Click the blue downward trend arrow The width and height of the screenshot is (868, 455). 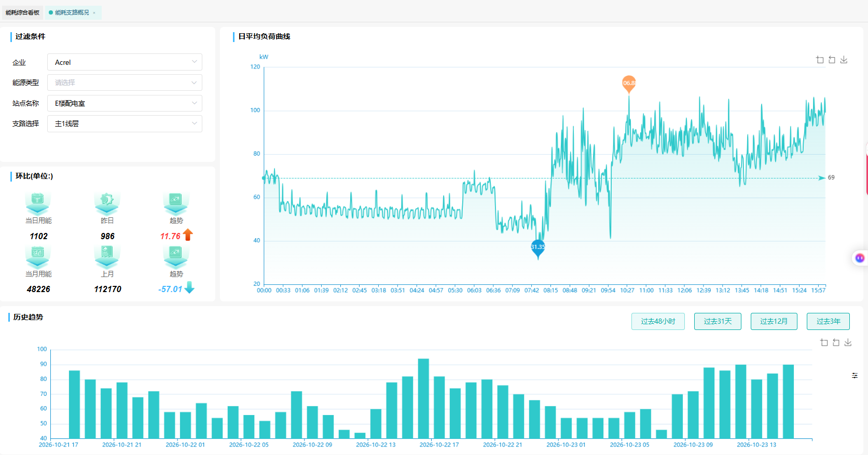pos(189,287)
